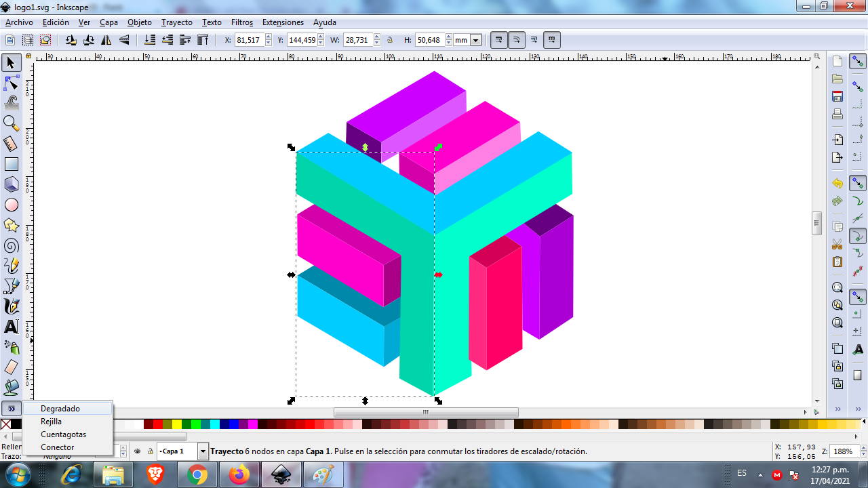Expand snap bar overflow chevron
Screen dimensions: 868x488
pos(858,409)
